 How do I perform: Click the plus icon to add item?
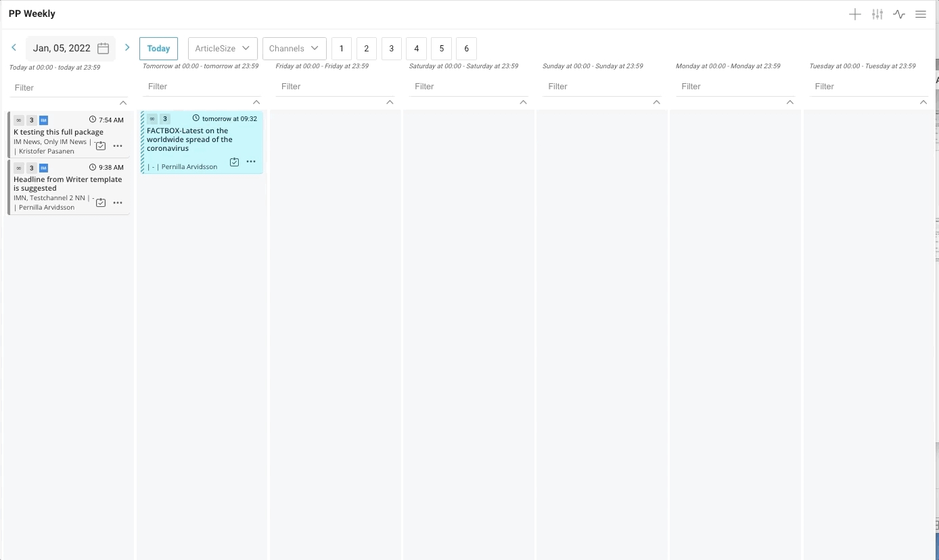point(854,14)
